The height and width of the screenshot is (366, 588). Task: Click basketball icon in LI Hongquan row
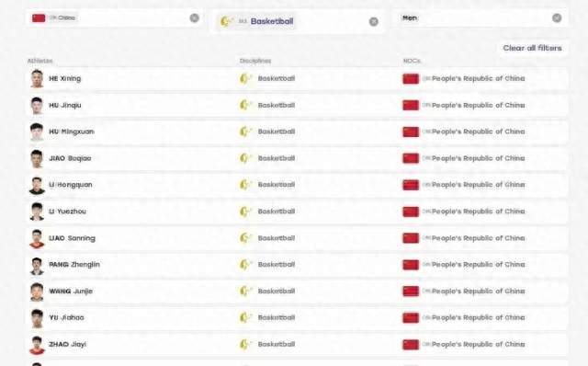245,185
